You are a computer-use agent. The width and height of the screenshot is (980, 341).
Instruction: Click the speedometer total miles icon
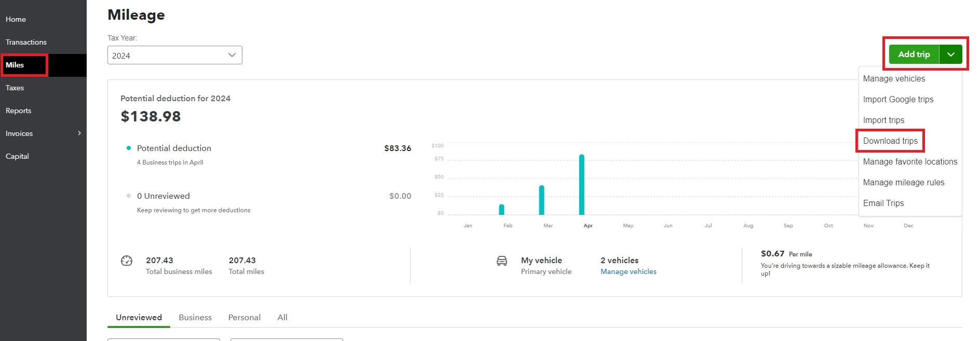point(127,261)
